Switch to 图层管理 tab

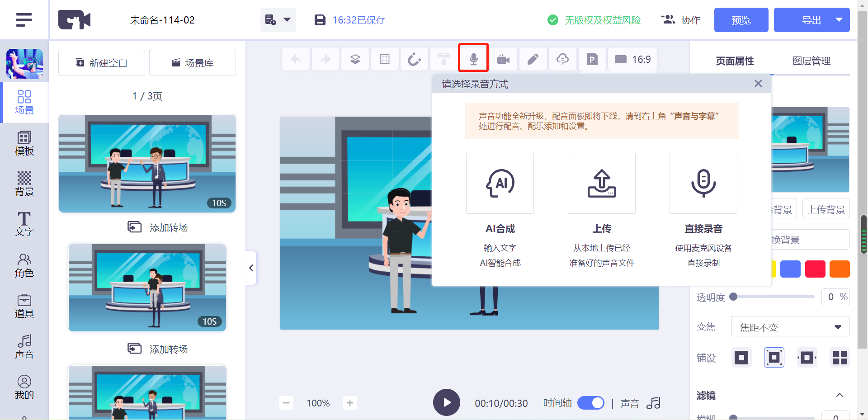[x=811, y=61]
